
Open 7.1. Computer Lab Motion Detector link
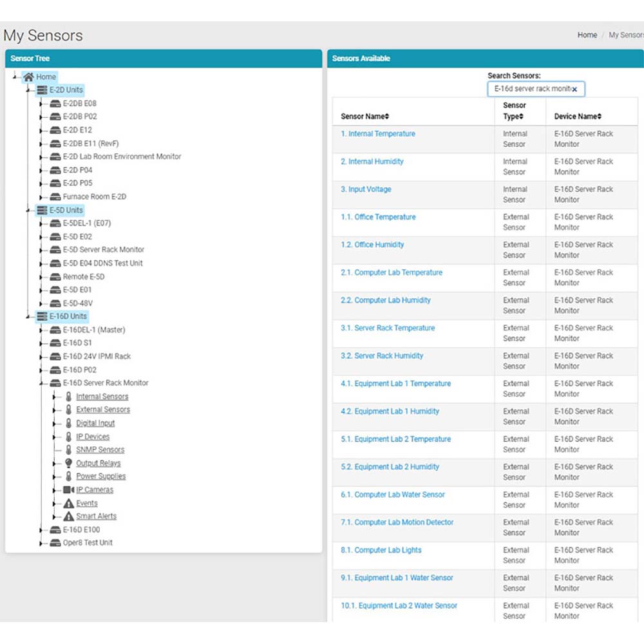point(397,522)
